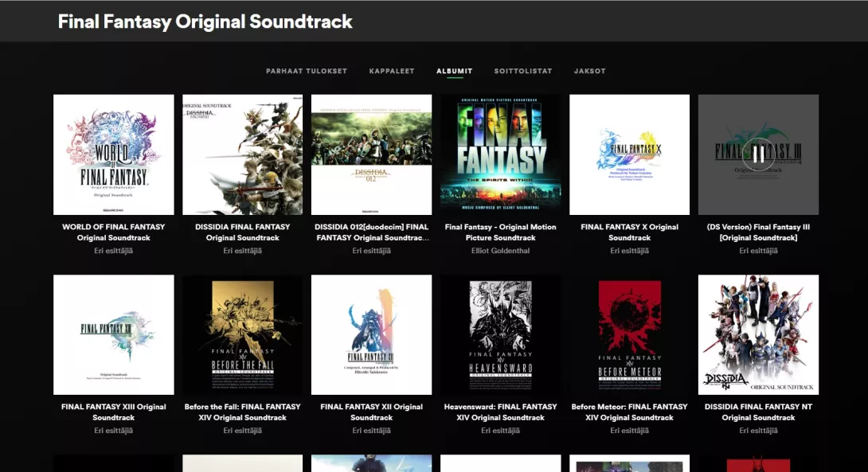Image resolution: width=868 pixels, height=472 pixels.
Task: Click Eri esittäjiä under Final Fantasy X
Action: pyautogui.click(x=629, y=251)
